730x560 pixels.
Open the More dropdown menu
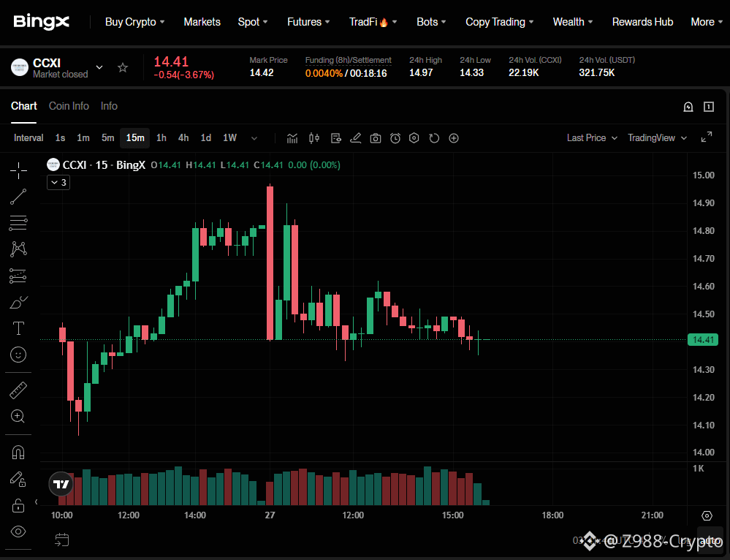[x=707, y=22]
